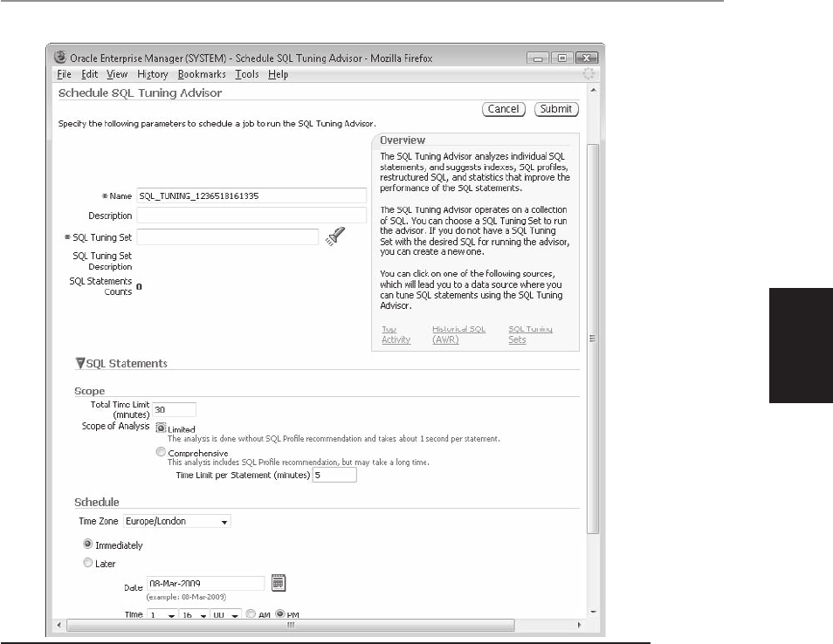
Task: Follow the SQL Tuning Sets link
Action: [x=530, y=334]
